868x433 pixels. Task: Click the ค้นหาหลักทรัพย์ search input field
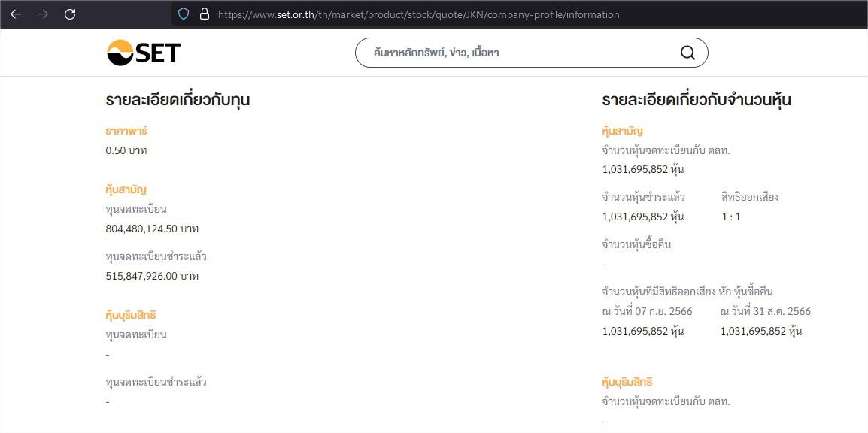[x=519, y=53]
